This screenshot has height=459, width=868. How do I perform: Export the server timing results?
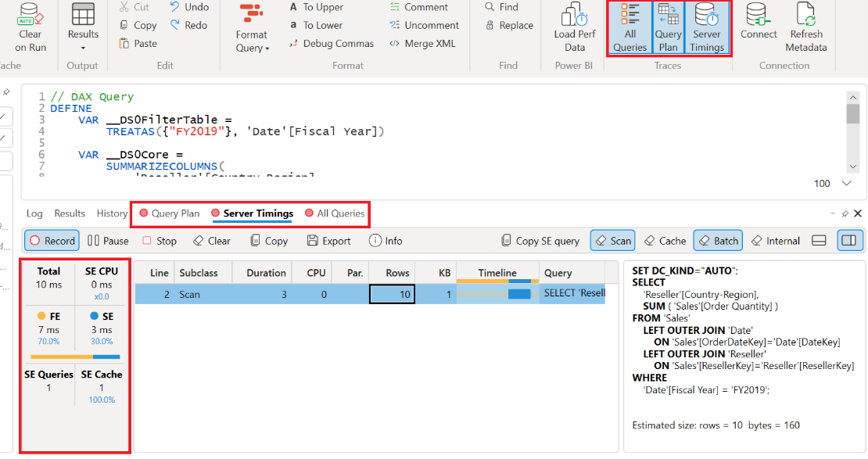point(328,240)
